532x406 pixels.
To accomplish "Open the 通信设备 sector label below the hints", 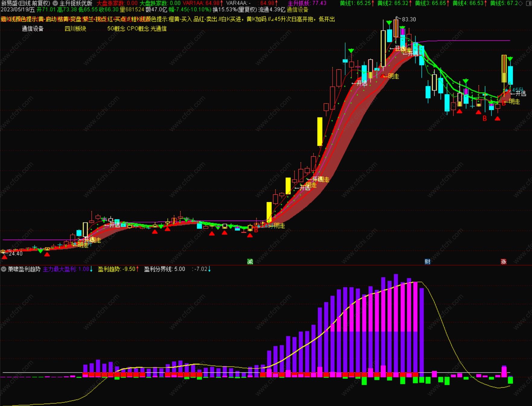I will 33,29.
